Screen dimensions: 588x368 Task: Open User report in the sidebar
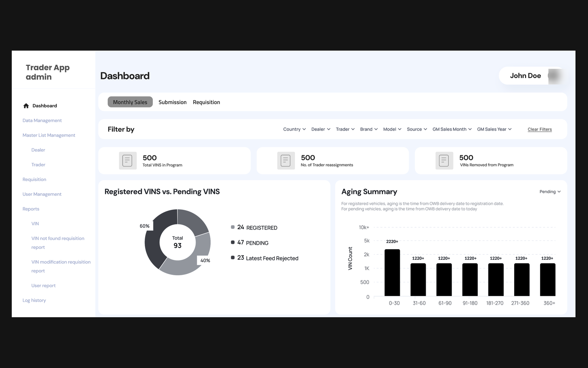43,286
